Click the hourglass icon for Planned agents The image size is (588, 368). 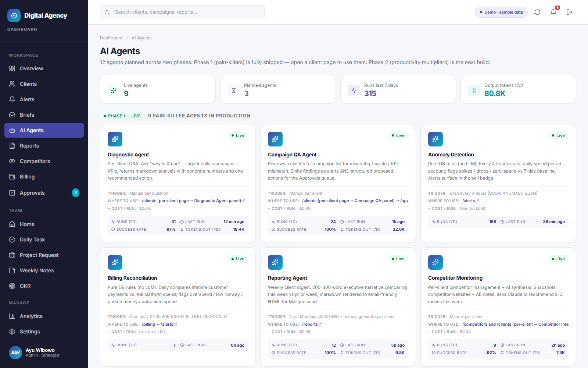click(x=234, y=91)
